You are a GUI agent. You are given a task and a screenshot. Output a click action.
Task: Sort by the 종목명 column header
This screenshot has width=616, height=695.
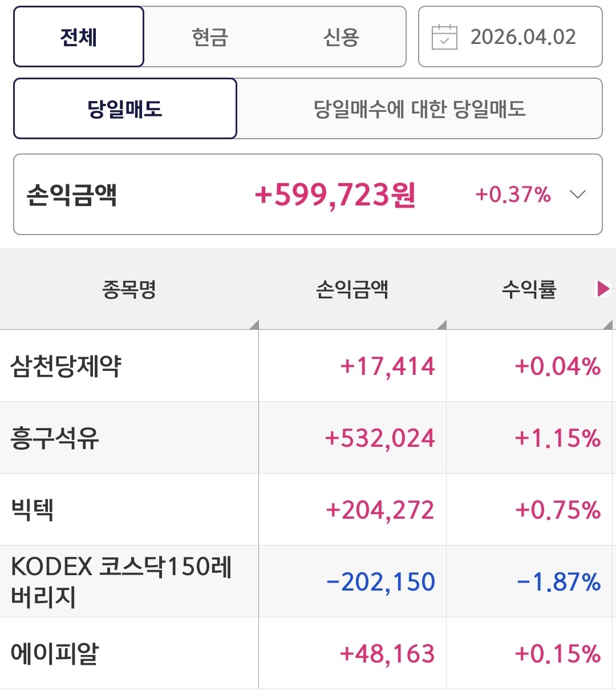click(x=129, y=289)
